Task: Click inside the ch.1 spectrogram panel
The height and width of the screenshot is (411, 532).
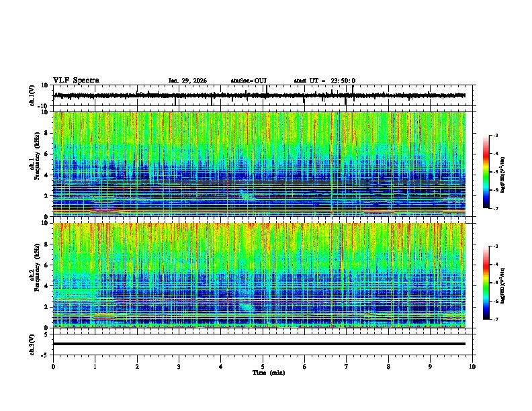Action: (x=259, y=164)
